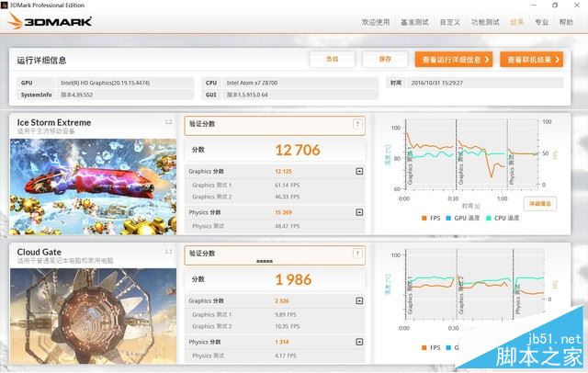Click the Intel Atom x7 Z8700 CPU field

tap(300, 83)
